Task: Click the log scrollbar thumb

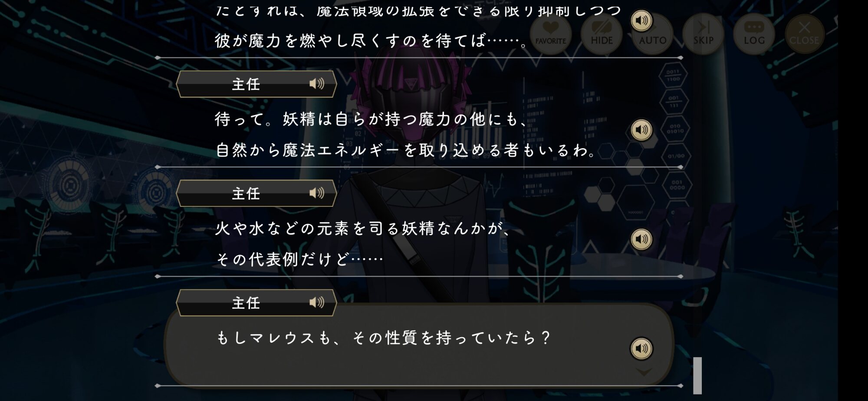Action: 697,375
